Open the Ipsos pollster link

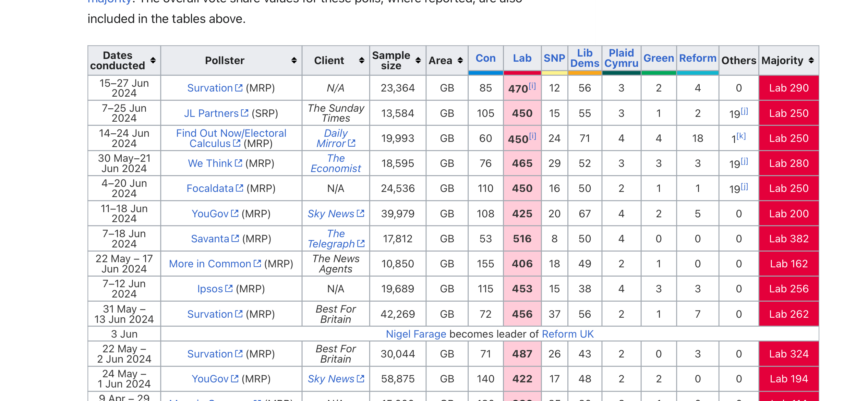pyautogui.click(x=215, y=289)
